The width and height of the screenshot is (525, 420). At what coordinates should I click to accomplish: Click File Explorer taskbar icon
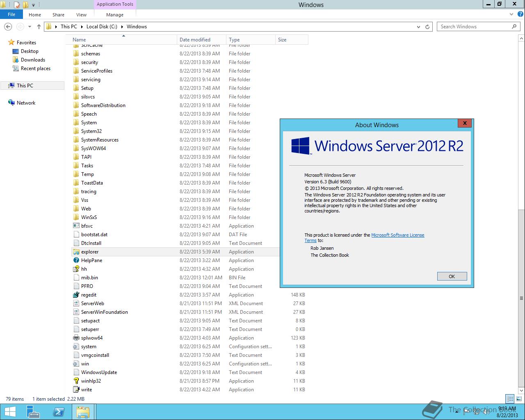coord(83,412)
